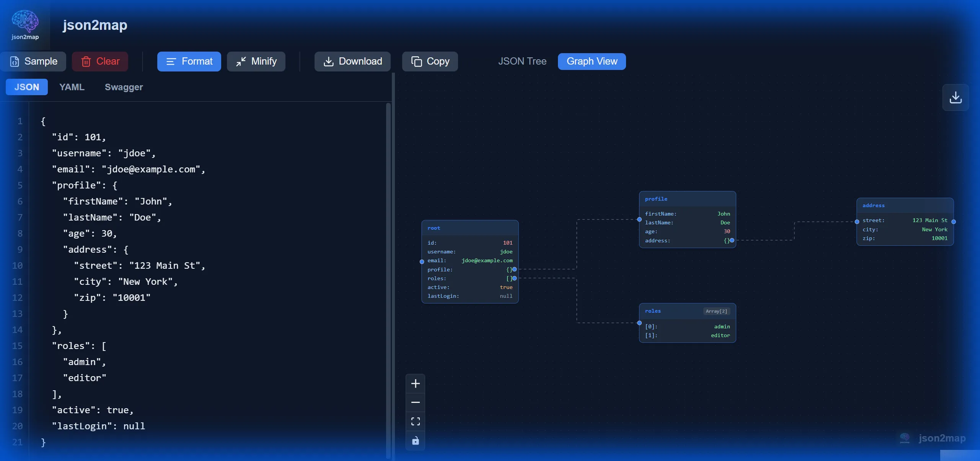Zoom in on the graph using the plus icon

[x=415, y=384]
